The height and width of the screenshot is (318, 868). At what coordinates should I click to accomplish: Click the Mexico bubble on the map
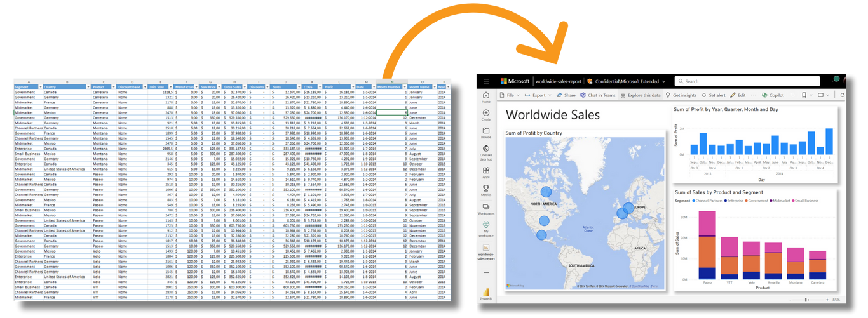click(x=541, y=235)
